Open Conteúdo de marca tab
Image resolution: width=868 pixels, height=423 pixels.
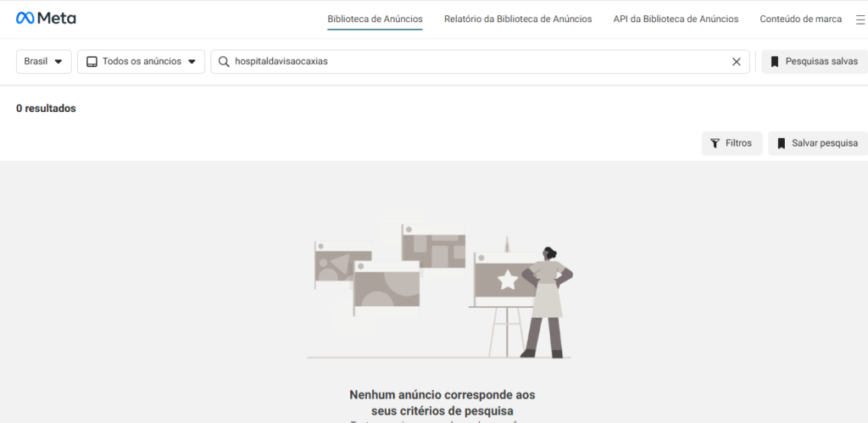(800, 19)
